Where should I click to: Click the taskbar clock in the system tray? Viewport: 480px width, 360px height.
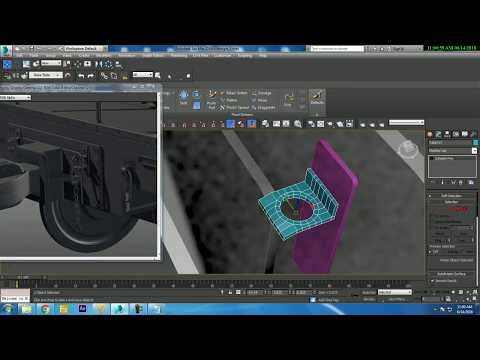(464, 309)
